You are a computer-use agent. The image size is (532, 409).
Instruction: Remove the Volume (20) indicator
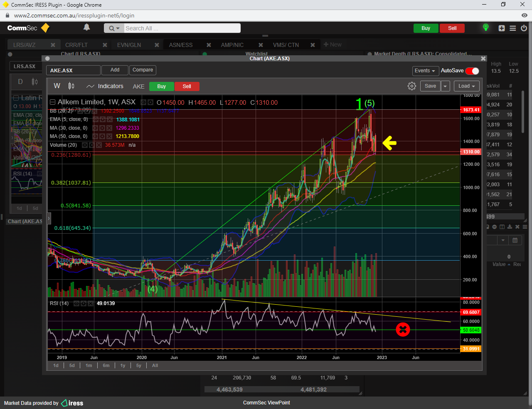coord(99,145)
